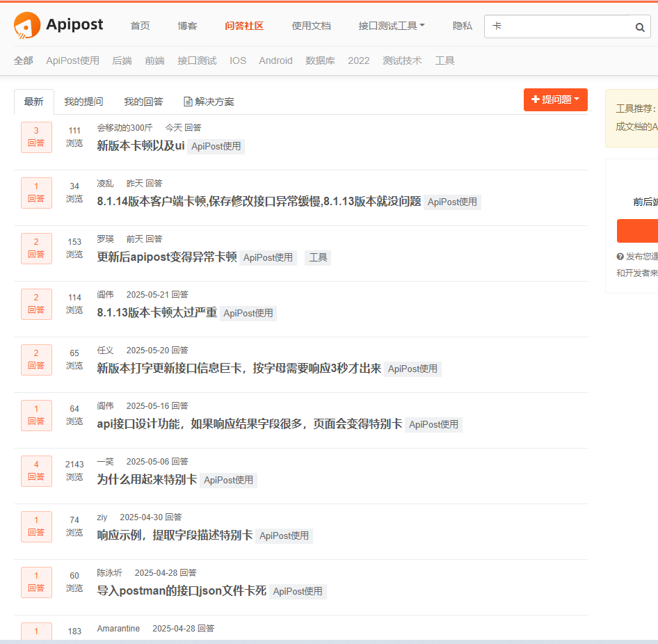This screenshot has height=644, width=658.
Task: Filter by 2022 category
Action: [359, 61]
